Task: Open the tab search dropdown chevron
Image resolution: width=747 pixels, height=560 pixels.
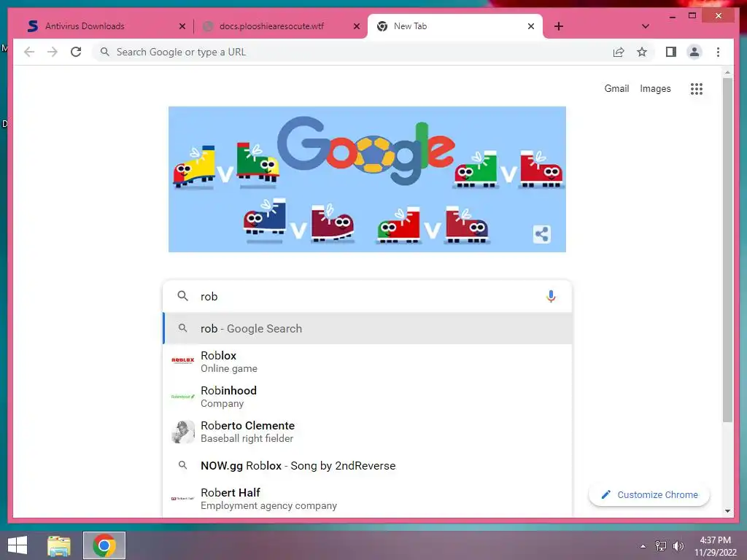Action: pos(645,26)
